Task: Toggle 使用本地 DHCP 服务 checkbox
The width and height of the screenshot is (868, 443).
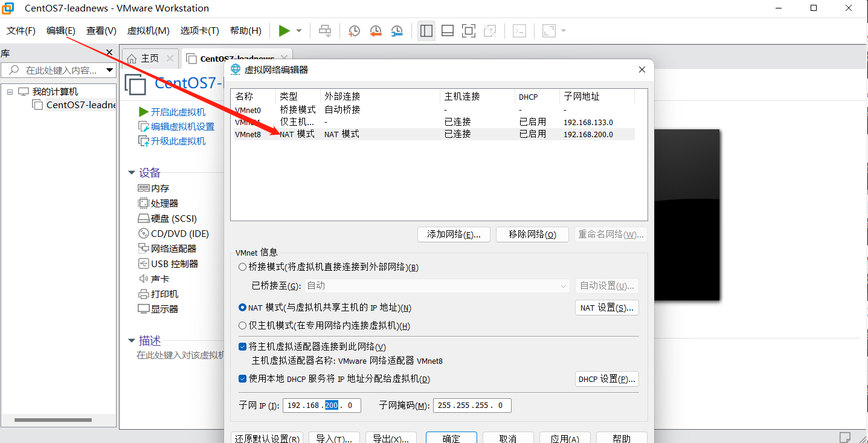Action: 243,379
